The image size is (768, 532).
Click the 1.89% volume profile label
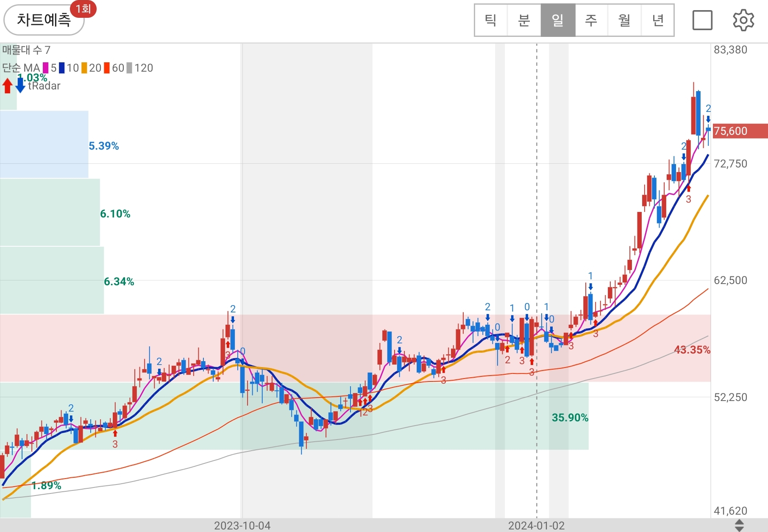coord(46,485)
